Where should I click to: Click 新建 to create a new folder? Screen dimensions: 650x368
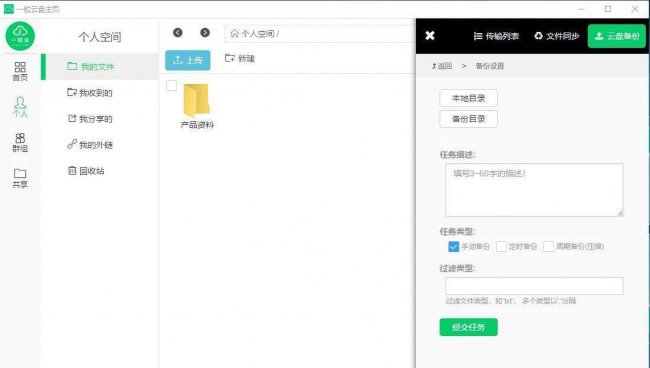(240, 58)
